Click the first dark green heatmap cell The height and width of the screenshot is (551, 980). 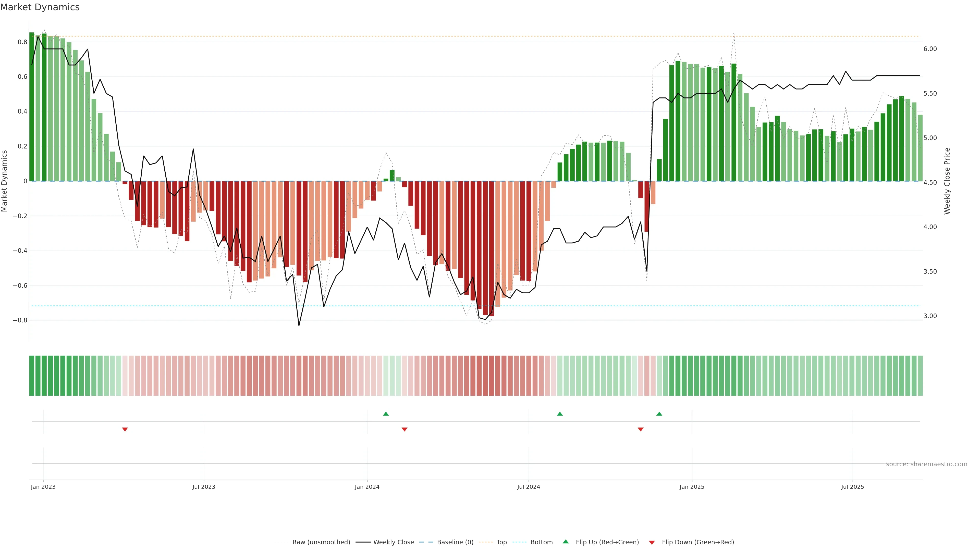[x=32, y=375]
